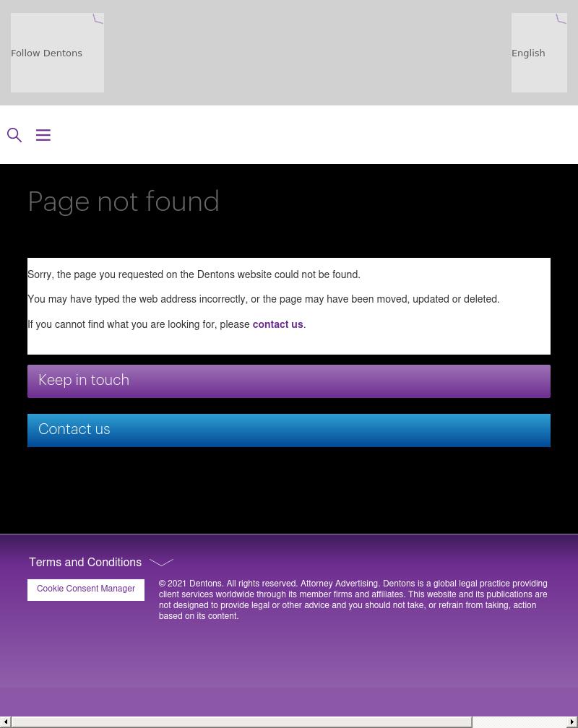578x728 pixels.
Task: Click the horizontal scrollbar thumb
Action: pyautogui.click(x=241, y=722)
